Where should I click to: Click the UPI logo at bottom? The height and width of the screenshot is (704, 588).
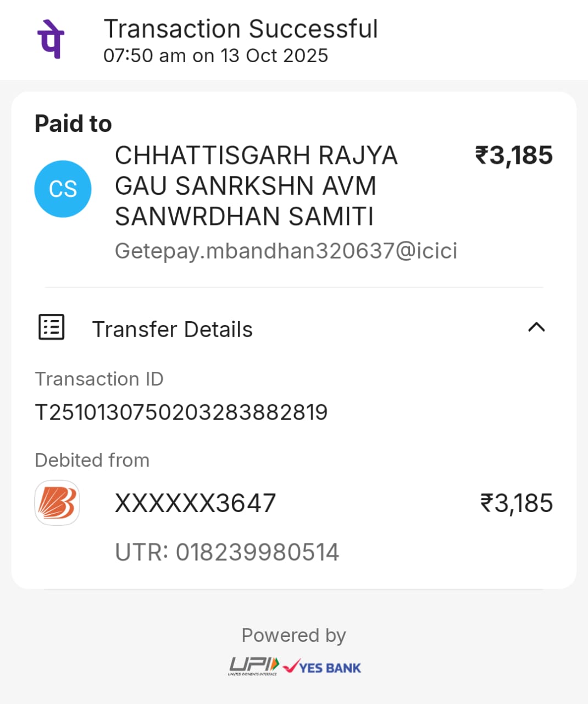point(254,666)
